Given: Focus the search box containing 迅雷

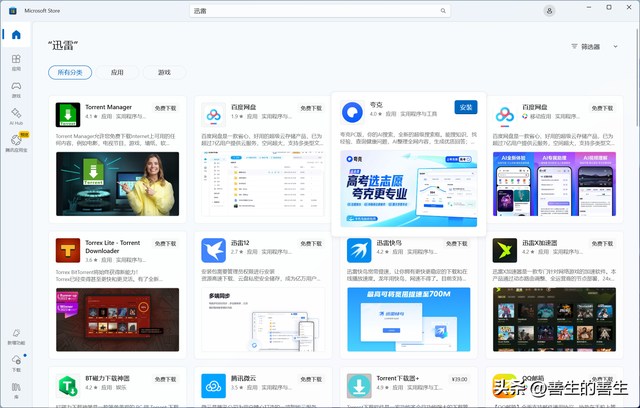Looking at the screenshot, I should (320, 11).
